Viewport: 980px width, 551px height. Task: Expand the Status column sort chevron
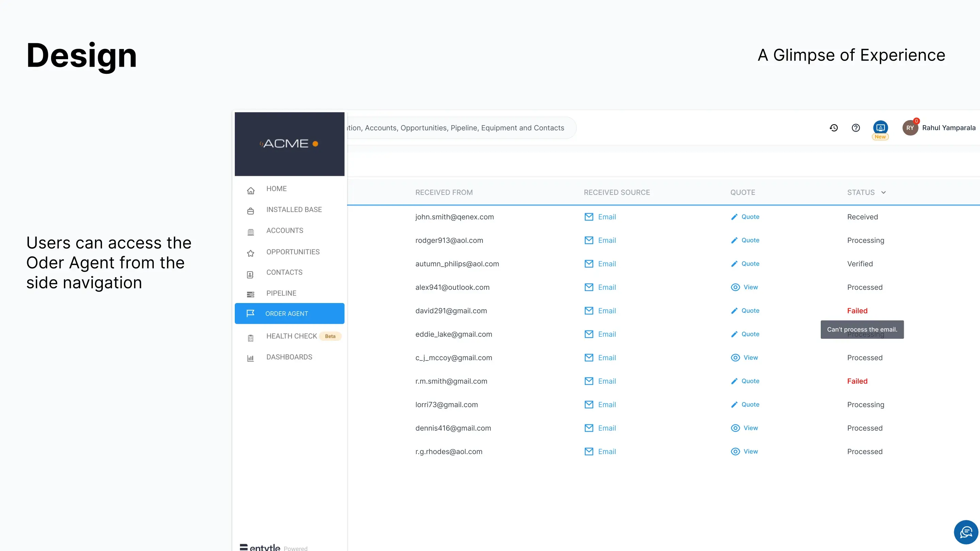coord(883,193)
